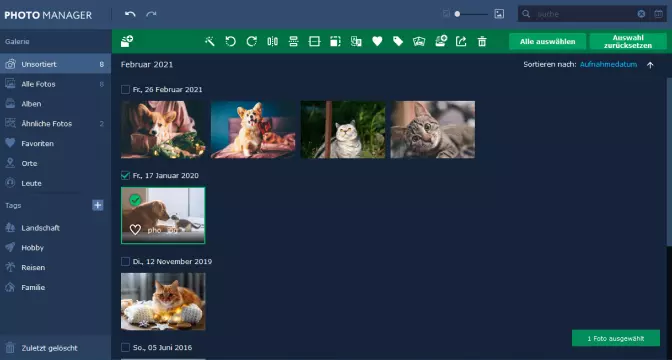Image resolution: width=672 pixels, height=360 pixels.
Task: Uncheck the Fr., 17 Januar 2020 checkbox
Action: [125, 175]
